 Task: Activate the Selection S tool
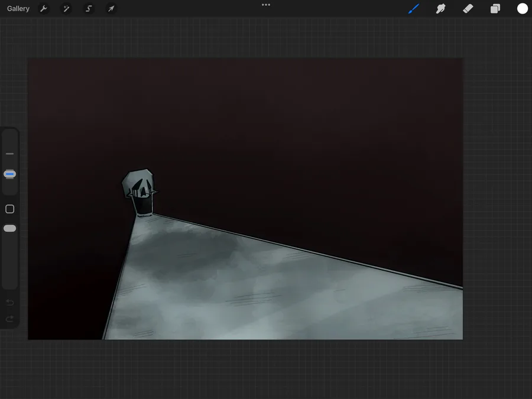pyautogui.click(x=89, y=8)
